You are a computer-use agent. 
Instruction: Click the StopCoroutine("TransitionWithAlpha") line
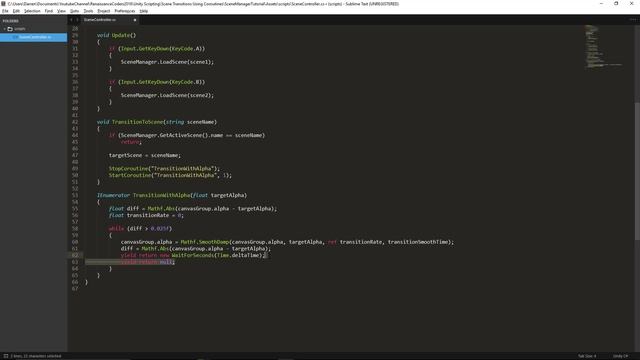coord(164,169)
